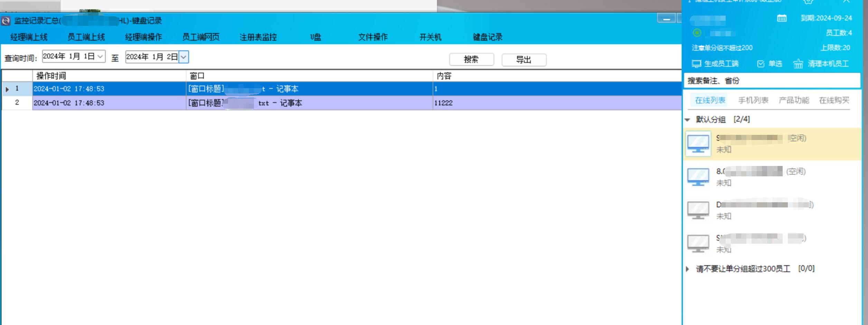Click the 导出 button
The width and height of the screenshot is (868, 325).
(x=523, y=60)
